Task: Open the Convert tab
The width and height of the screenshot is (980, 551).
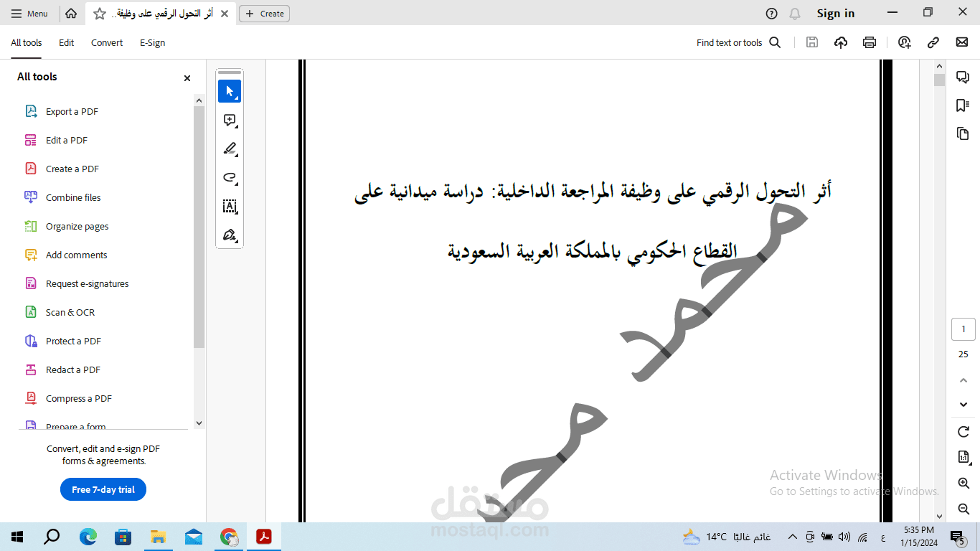Action: tap(107, 43)
